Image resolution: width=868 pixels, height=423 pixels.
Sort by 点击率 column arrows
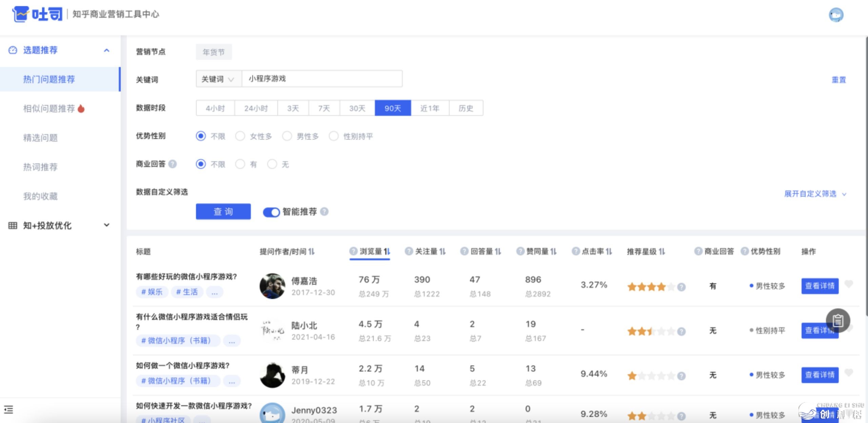(609, 251)
